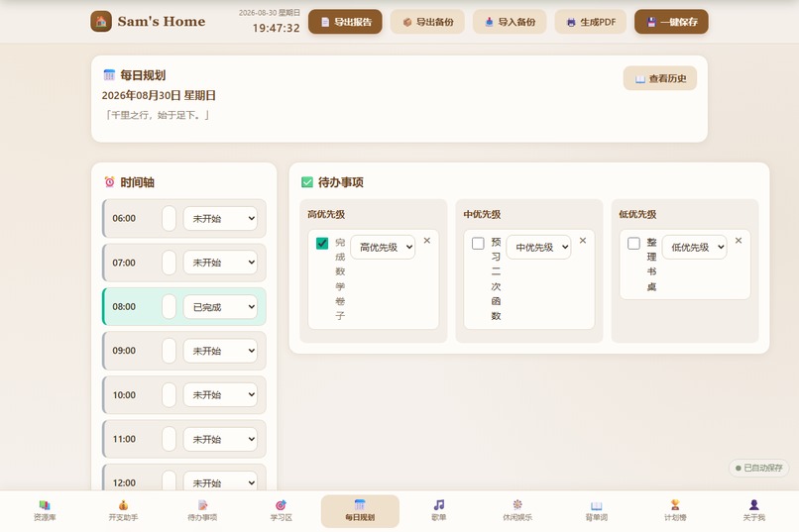Click the Sam's Home house logo icon
This screenshot has width=799, height=532.
[101, 22]
